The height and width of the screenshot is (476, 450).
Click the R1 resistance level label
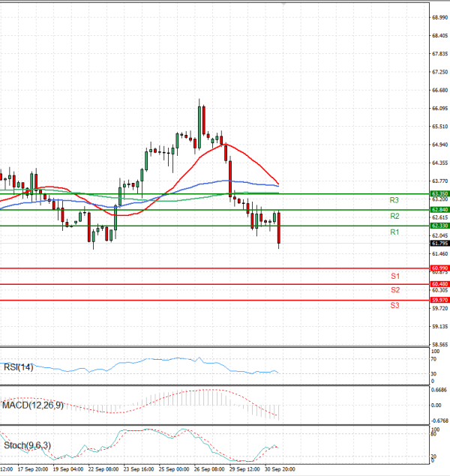394,233
